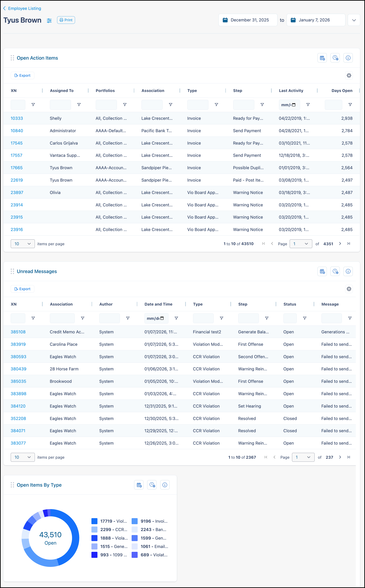Click clock icon in Open Action Items header
Image resolution: width=365 pixels, height=588 pixels.
(x=335, y=58)
